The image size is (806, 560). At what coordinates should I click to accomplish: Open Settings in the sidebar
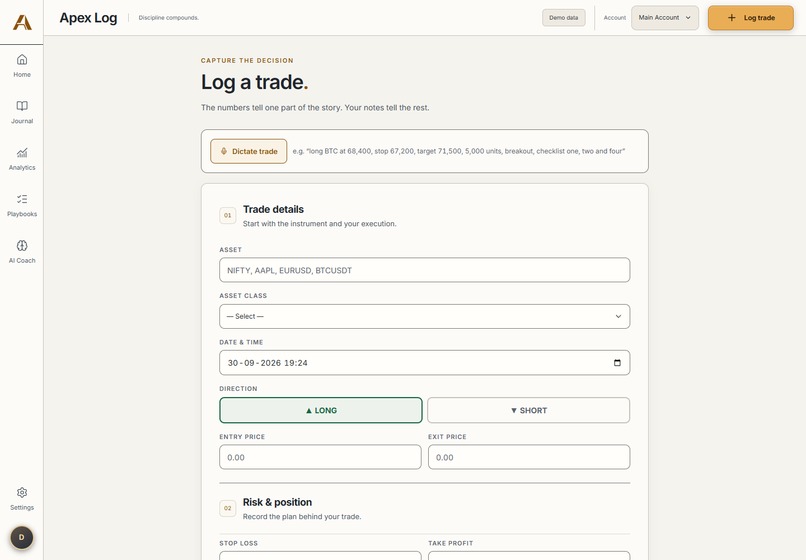22,499
